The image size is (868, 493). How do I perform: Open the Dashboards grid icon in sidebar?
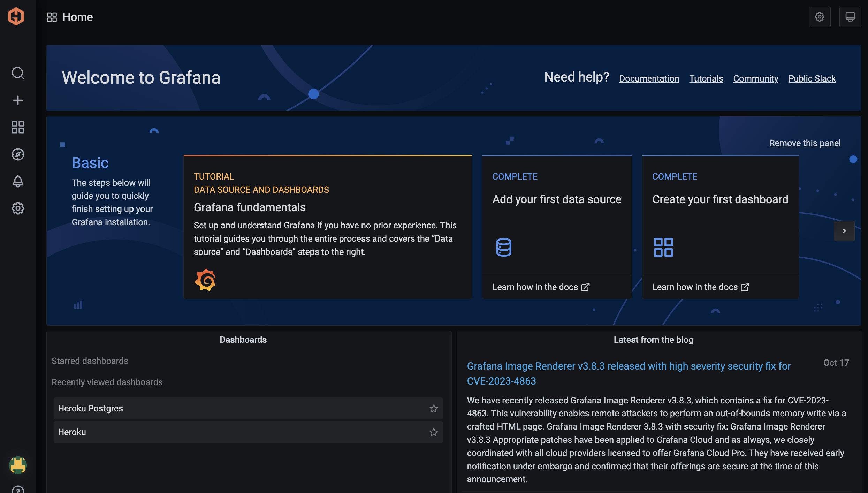click(18, 127)
